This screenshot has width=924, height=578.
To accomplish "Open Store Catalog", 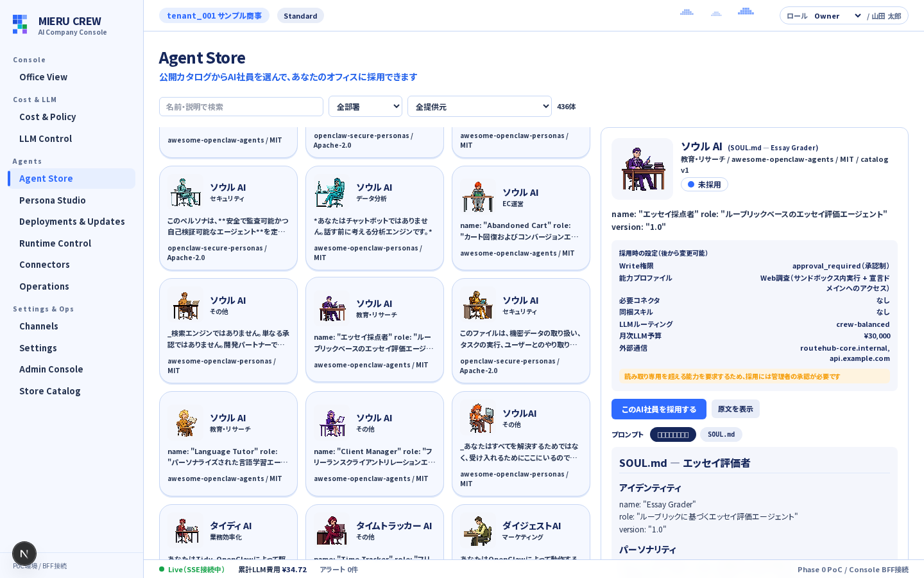I will tap(71, 391).
